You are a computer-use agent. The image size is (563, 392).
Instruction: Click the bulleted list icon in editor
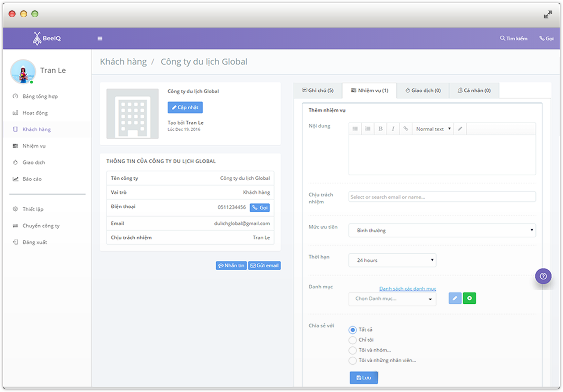(355, 129)
